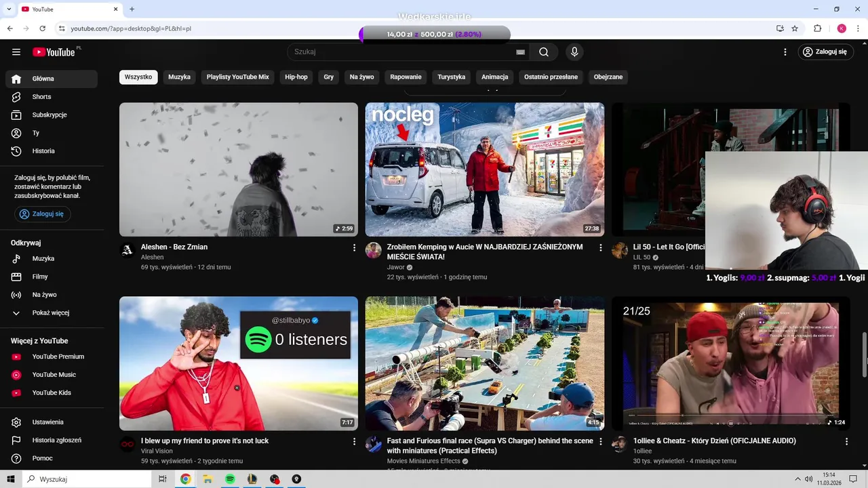The width and height of the screenshot is (868, 488).
Task: Open Na żywo under Odkrywaj
Action: click(x=52, y=295)
